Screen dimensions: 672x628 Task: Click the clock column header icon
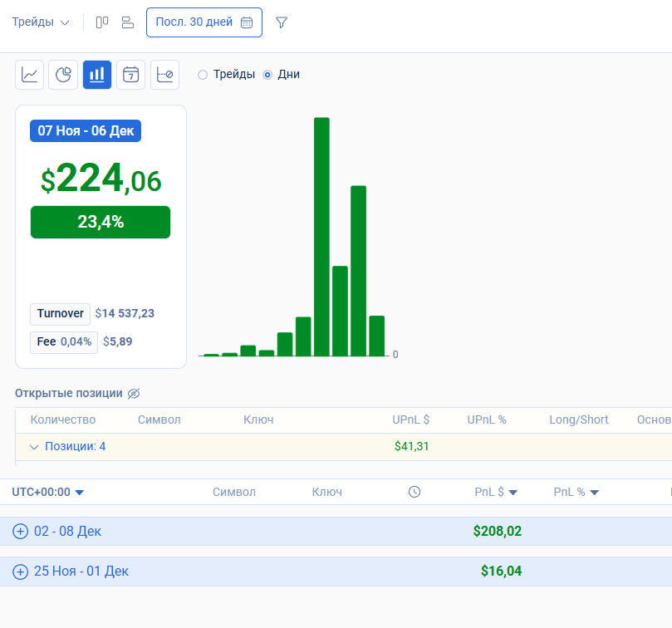414,492
